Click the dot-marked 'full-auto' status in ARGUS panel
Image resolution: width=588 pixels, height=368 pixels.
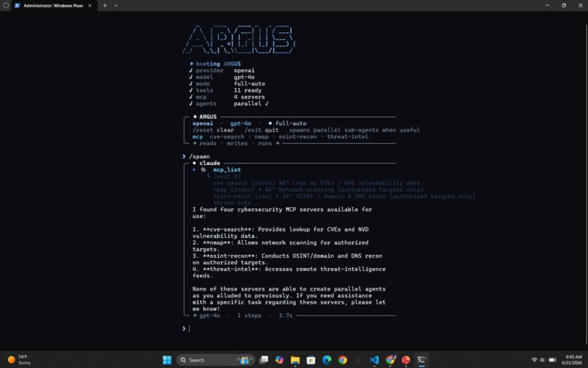(287, 123)
